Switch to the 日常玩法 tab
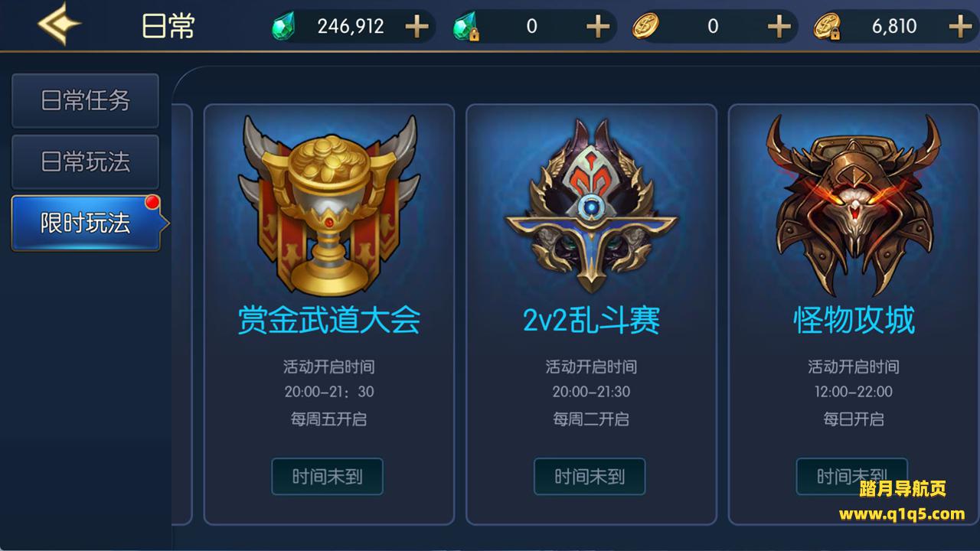Screen dimensions: 980x551 pos(85,161)
